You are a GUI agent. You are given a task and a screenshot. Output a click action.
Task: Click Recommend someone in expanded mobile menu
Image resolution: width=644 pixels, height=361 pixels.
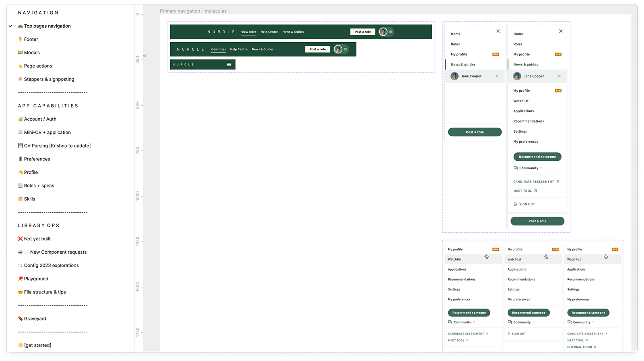tap(537, 157)
